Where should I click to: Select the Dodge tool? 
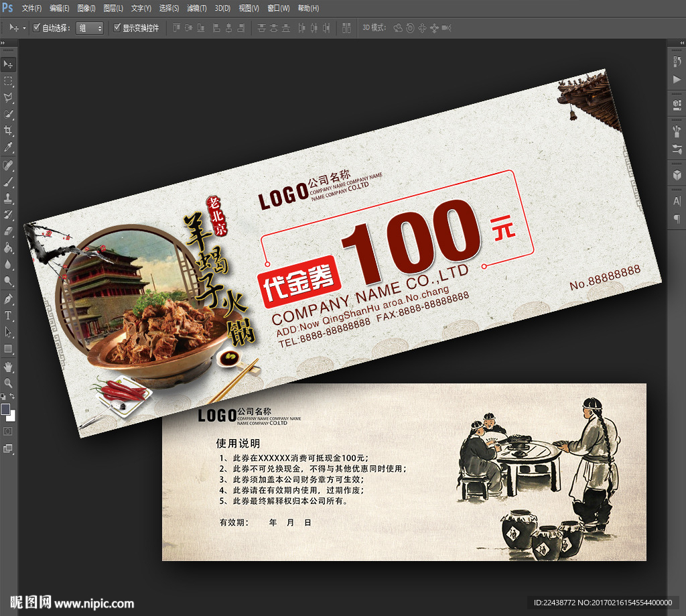[8, 281]
